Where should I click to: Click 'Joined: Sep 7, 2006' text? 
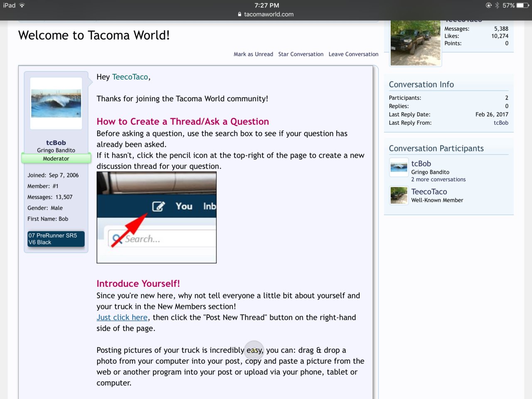click(53, 175)
